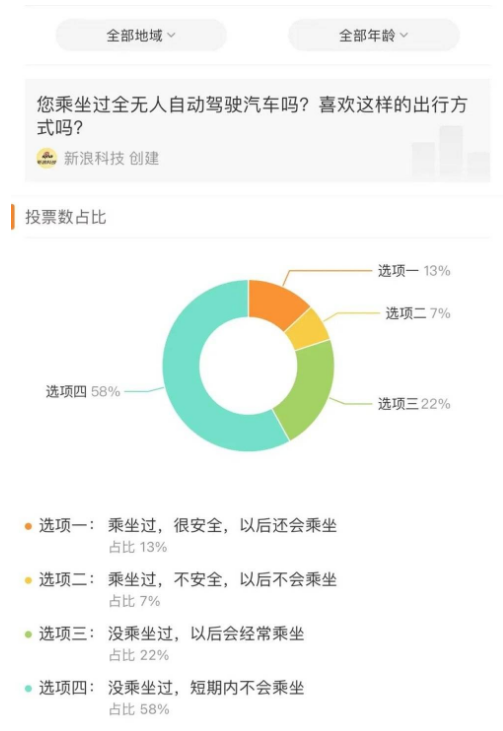Screen dimensions: 503x731
Task: Click the chevron next to 全部地域
Action: (x=171, y=35)
